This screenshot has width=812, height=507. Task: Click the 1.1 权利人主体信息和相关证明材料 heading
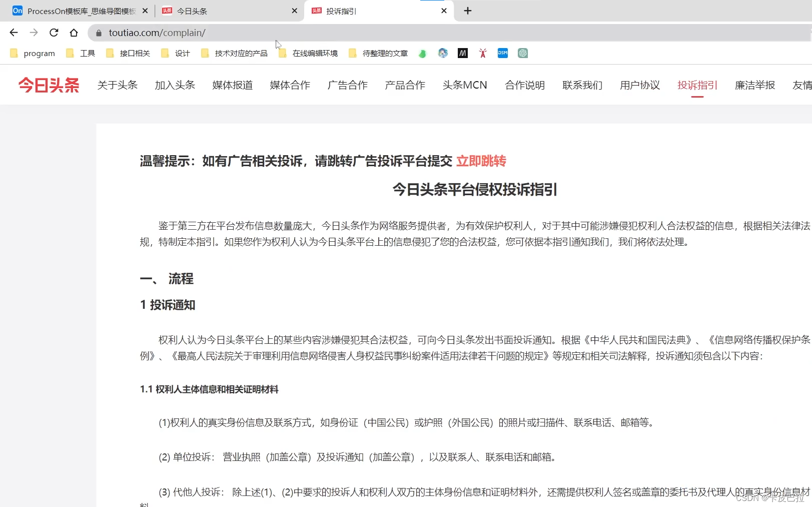click(209, 389)
